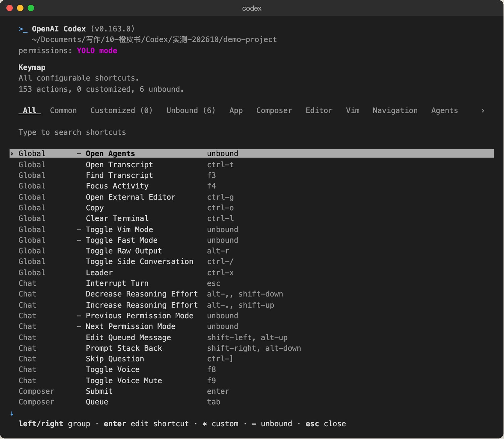Screen dimensions: 504x439
Task: Click the All tab
Action: point(30,111)
